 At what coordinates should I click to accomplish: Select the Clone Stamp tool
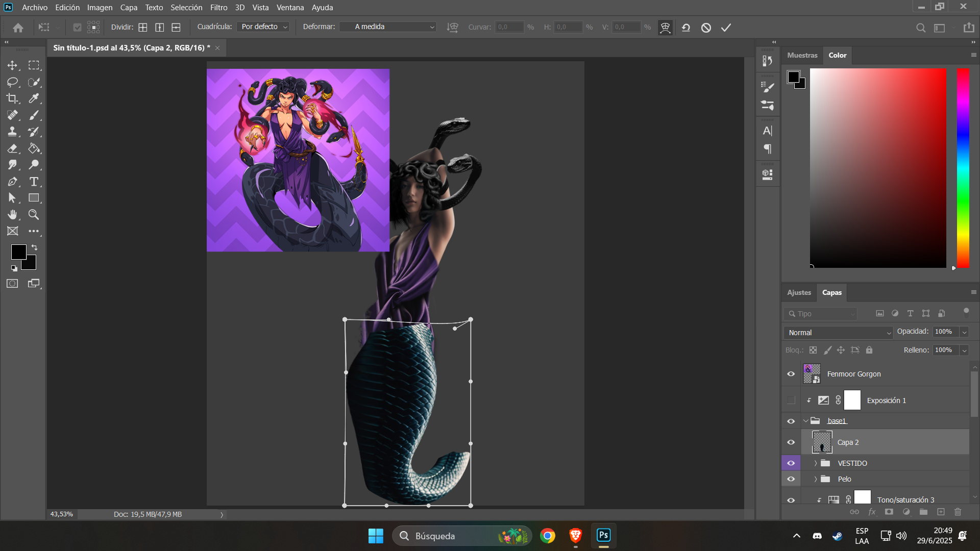pyautogui.click(x=12, y=132)
